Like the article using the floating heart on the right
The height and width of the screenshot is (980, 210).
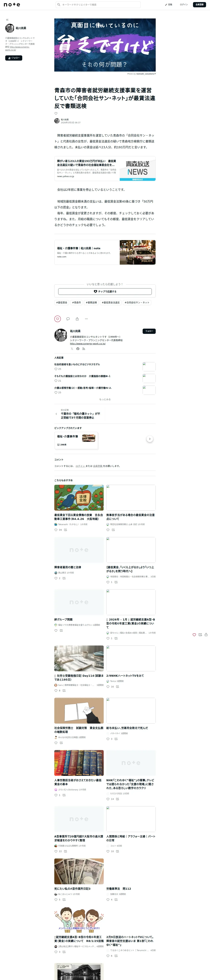pos(194,635)
